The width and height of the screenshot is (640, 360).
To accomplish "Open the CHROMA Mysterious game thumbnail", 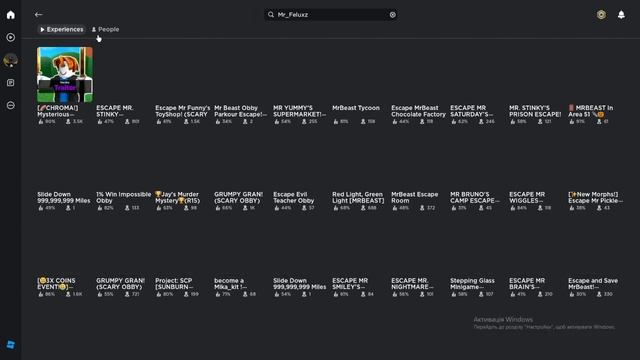I will [65, 74].
